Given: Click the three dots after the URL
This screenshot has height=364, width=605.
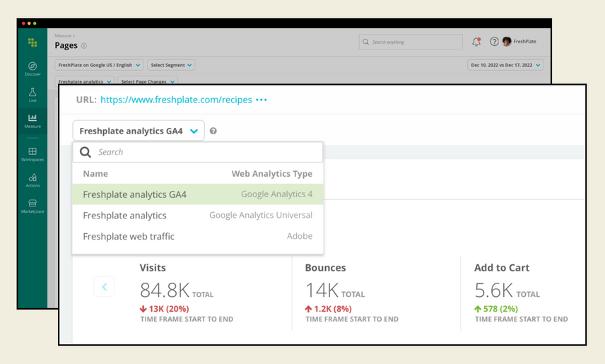Looking at the screenshot, I should coord(262,100).
